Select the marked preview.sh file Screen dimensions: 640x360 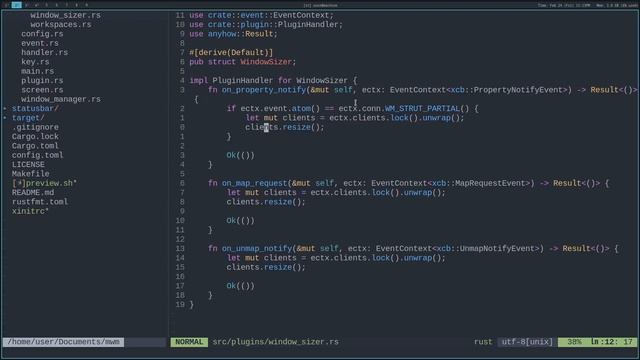[x=44, y=183]
